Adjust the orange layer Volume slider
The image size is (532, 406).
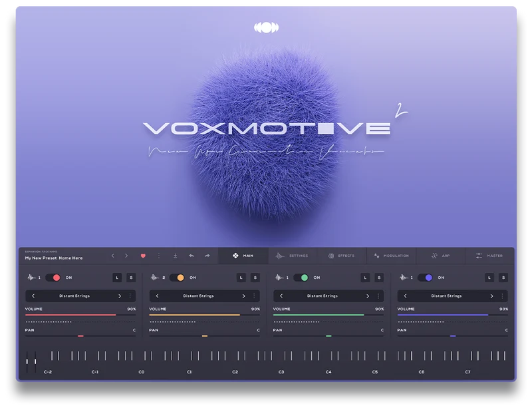(x=205, y=315)
